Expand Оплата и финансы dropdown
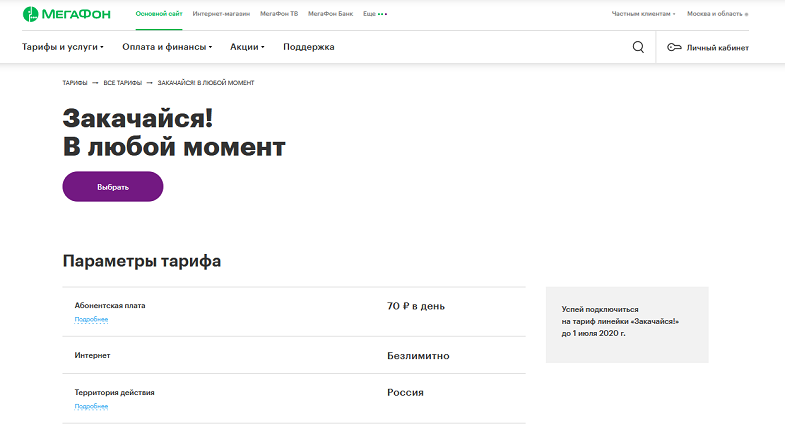 click(x=167, y=47)
